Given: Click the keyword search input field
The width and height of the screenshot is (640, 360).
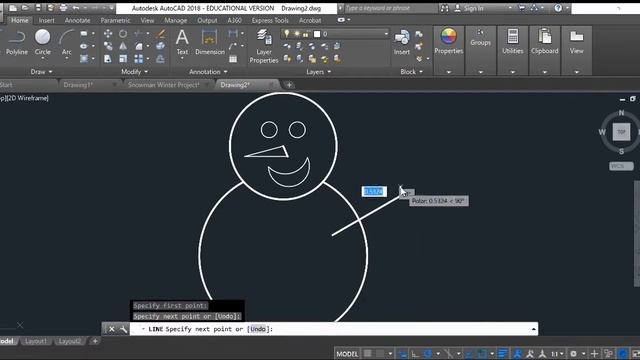Looking at the screenshot, I should click(390, 8).
